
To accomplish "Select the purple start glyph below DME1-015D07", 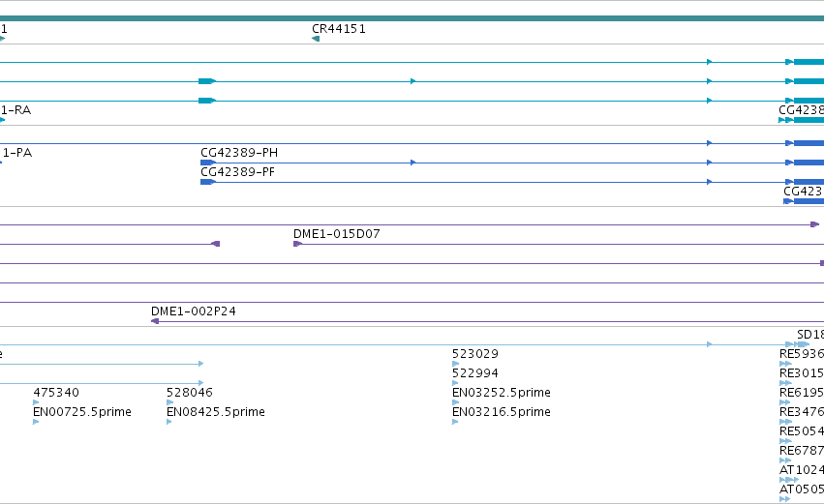I will (x=297, y=244).
